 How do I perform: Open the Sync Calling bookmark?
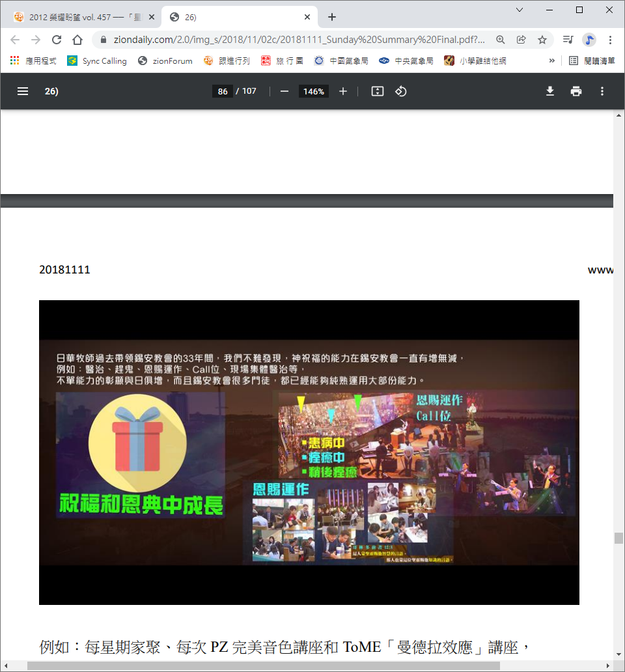point(97,61)
